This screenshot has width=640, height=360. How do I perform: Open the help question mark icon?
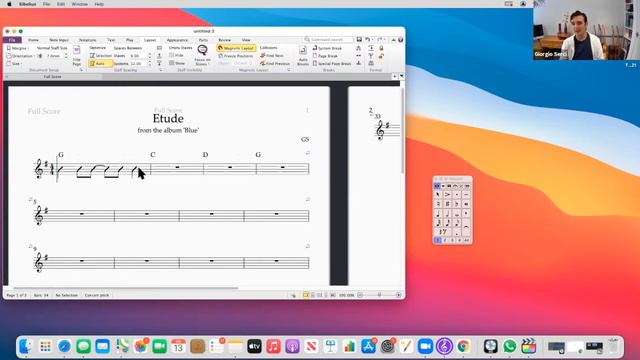(x=400, y=40)
